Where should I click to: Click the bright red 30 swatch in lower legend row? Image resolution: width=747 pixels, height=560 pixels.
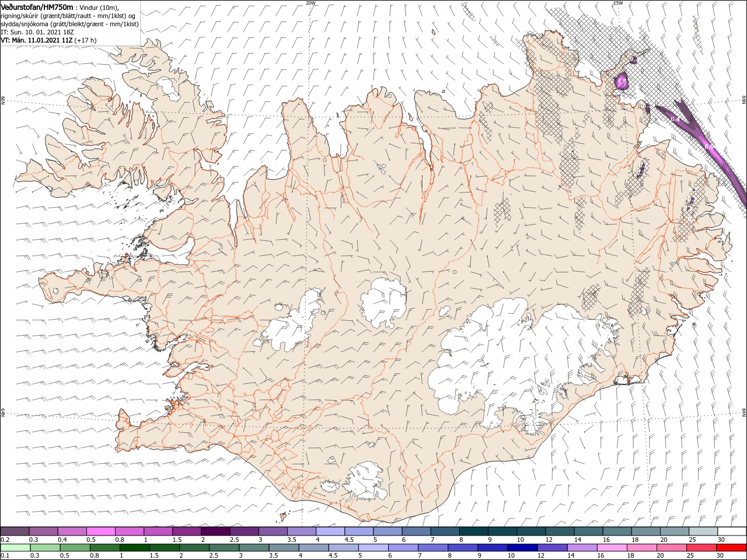(731, 548)
